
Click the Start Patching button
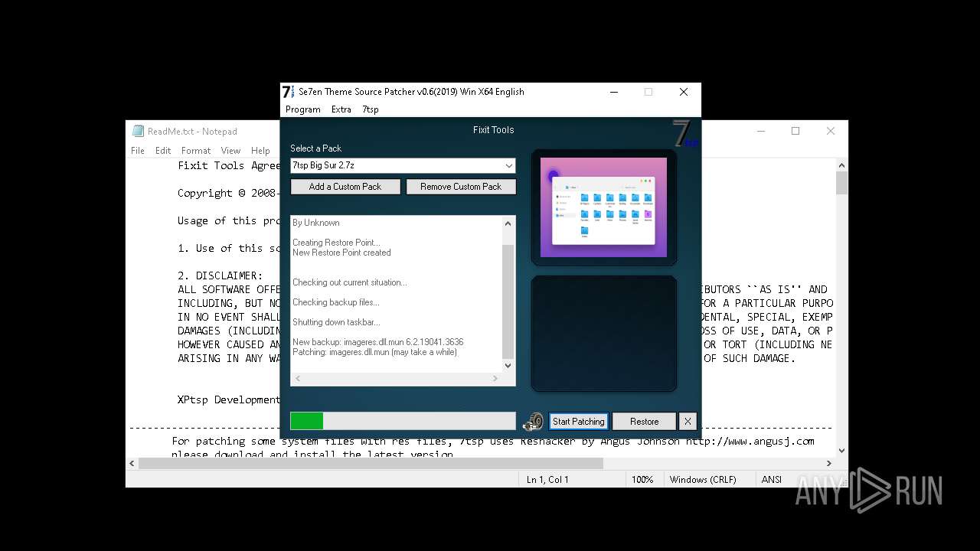pyautogui.click(x=578, y=421)
